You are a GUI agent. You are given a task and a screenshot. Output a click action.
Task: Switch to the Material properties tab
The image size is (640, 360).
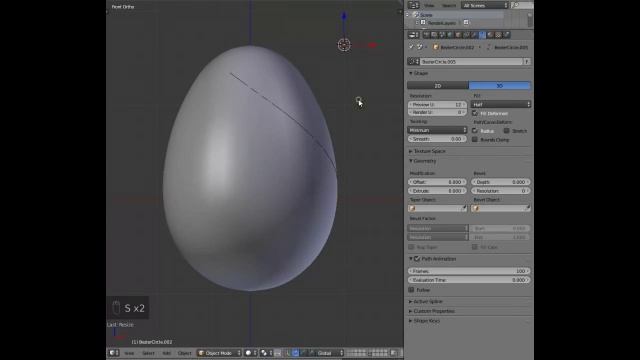point(490,35)
